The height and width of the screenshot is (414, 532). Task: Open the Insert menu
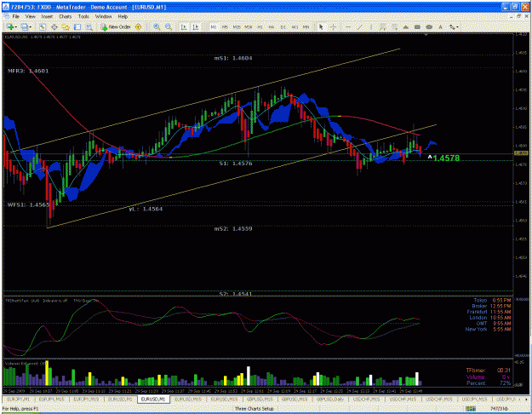coord(47,16)
